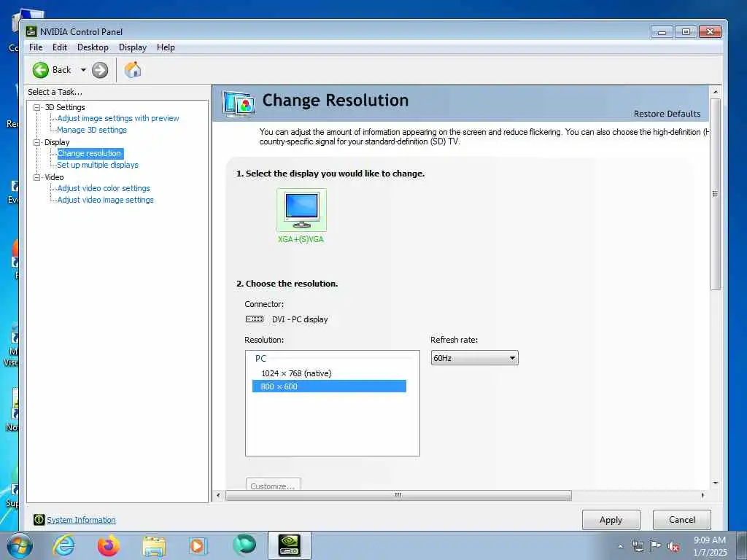Screen dimensions: 747x560
Task: Click the Display tree label
Action: [57, 142]
